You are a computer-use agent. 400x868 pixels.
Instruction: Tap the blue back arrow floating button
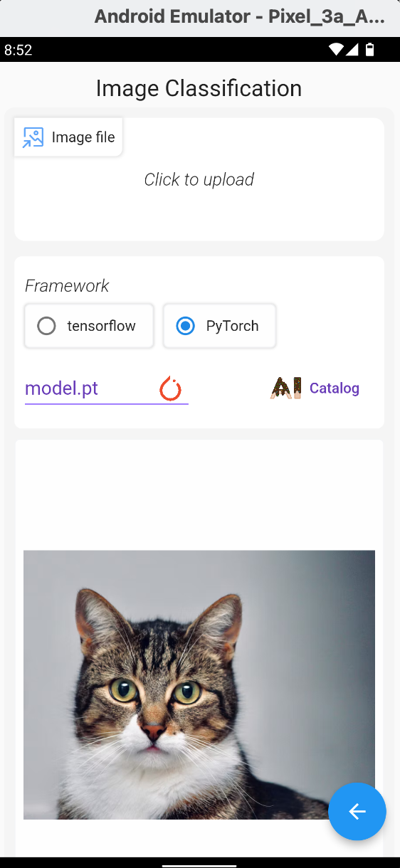click(x=357, y=812)
